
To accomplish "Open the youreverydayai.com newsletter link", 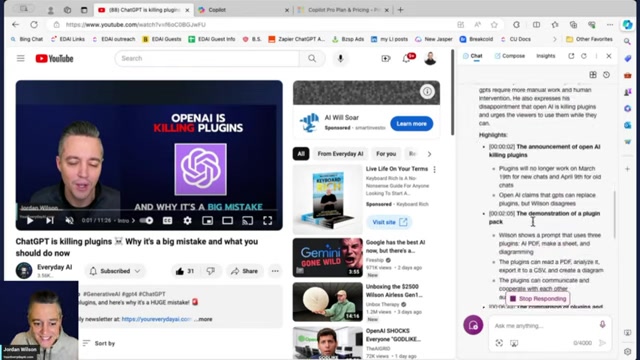I will coord(156,319).
